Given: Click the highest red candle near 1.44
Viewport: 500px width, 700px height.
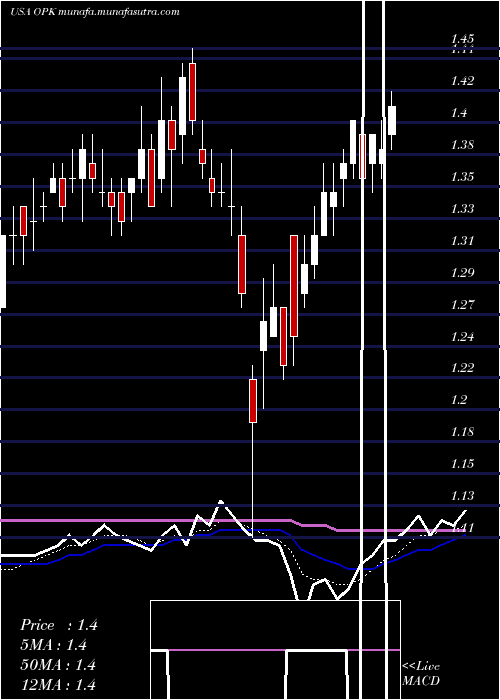Looking at the screenshot, I should click(x=192, y=92).
